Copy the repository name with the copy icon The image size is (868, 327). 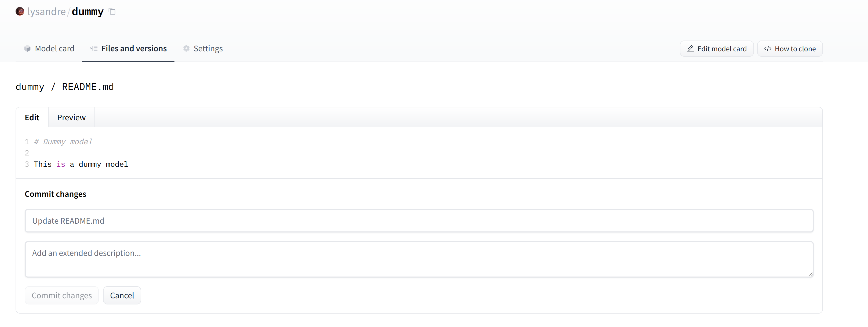pos(112,11)
